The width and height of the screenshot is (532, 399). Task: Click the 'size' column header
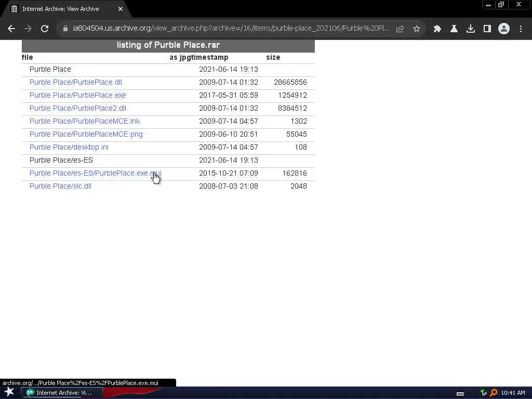(273, 57)
